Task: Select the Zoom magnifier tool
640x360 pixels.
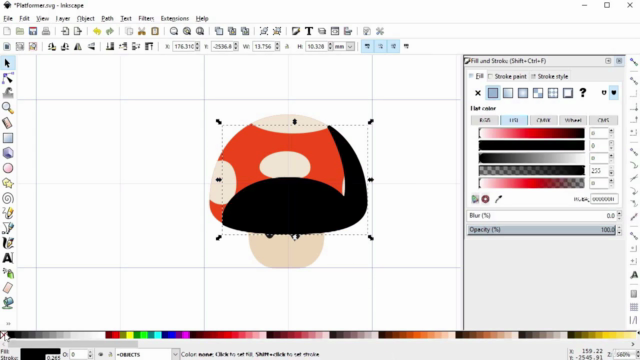Action: [x=7, y=108]
